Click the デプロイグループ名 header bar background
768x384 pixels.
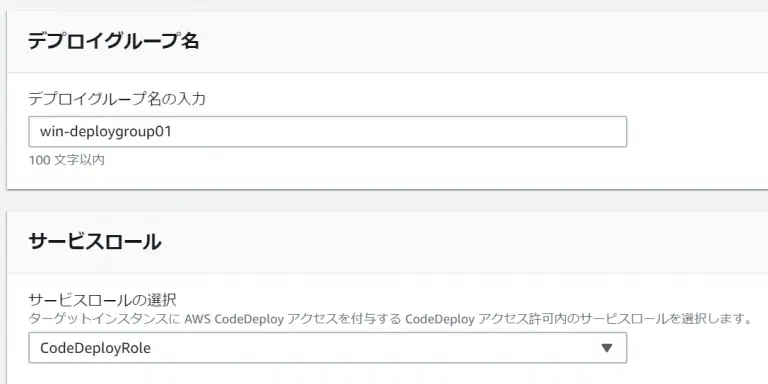tap(441, 42)
